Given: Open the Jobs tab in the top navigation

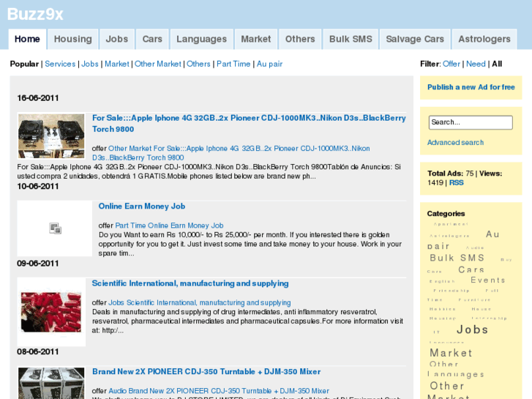Looking at the screenshot, I should pos(116,39).
